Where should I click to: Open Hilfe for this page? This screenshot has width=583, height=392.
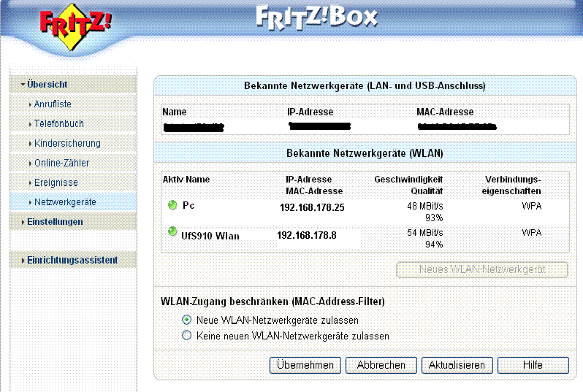click(x=532, y=365)
